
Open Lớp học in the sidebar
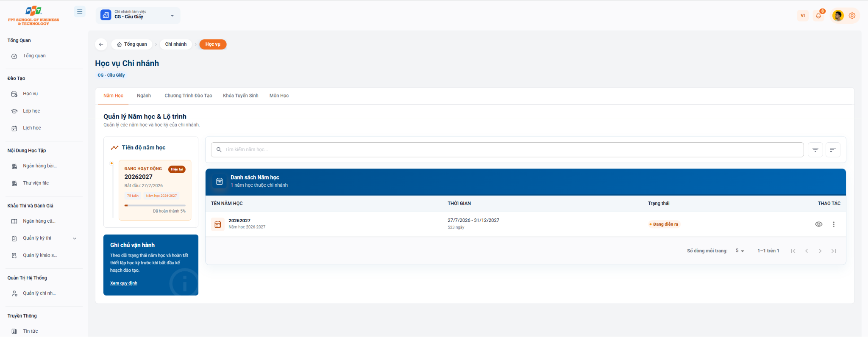coord(44,111)
